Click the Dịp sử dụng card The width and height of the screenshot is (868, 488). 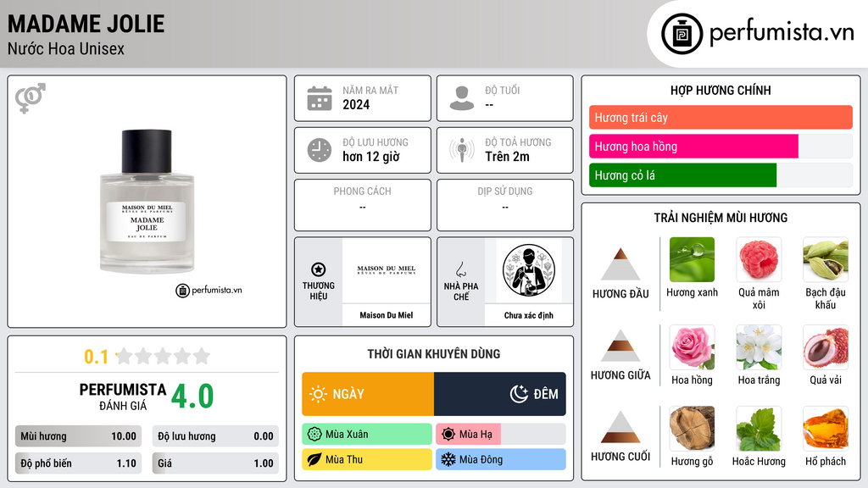(x=505, y=205)
